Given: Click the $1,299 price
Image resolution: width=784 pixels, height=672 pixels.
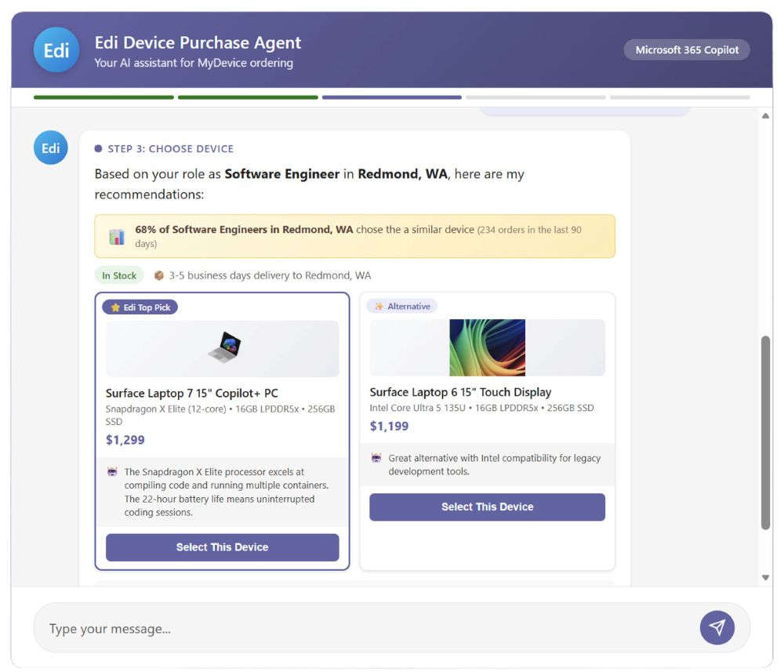Looking at the screenshot, I should pos(125,440).
